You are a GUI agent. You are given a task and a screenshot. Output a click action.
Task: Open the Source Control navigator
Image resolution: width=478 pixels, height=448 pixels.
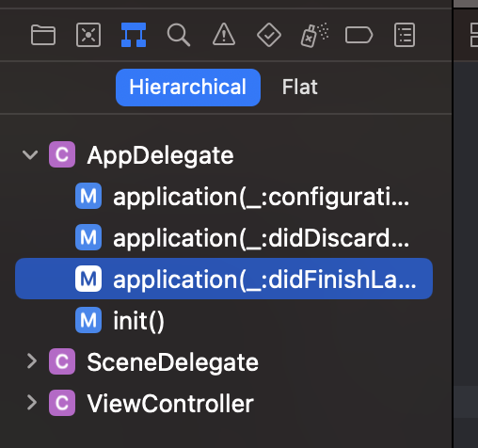[88, 35]
